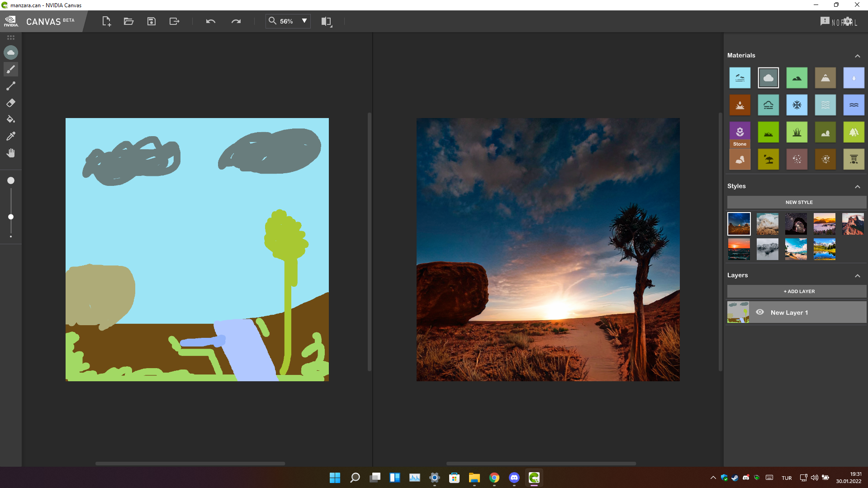The width and height of the screenshot is (868, 488).
Task: Pick the Tree material
Action: coord(854,132)
